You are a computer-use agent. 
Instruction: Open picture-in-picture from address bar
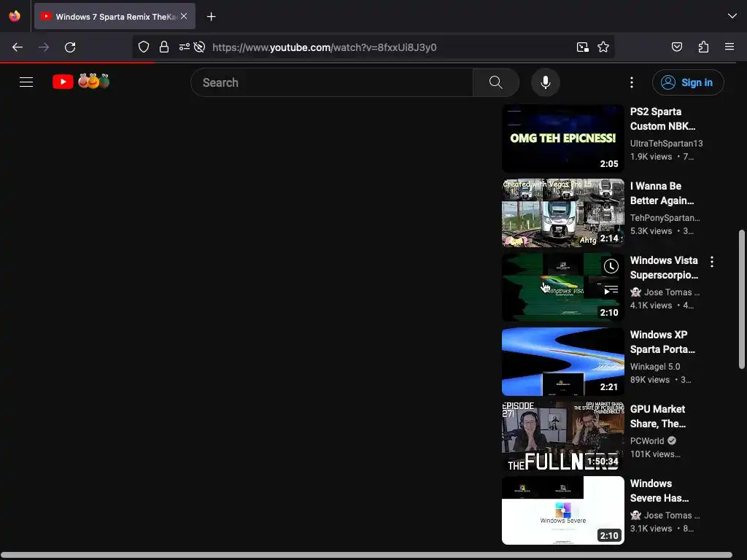coord(583,47)
